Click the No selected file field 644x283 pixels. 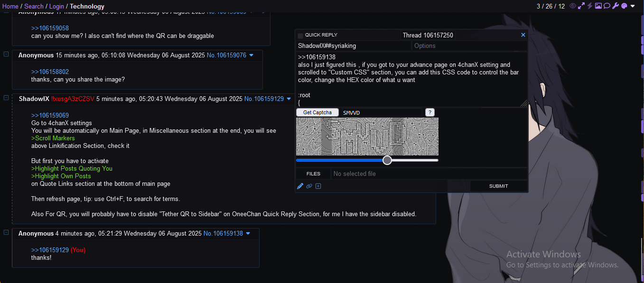click(x=429, y=174)
